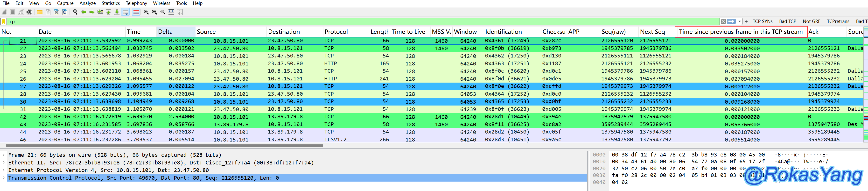
Task: Click the open capture file folder icon
Action: pos(40,12)
